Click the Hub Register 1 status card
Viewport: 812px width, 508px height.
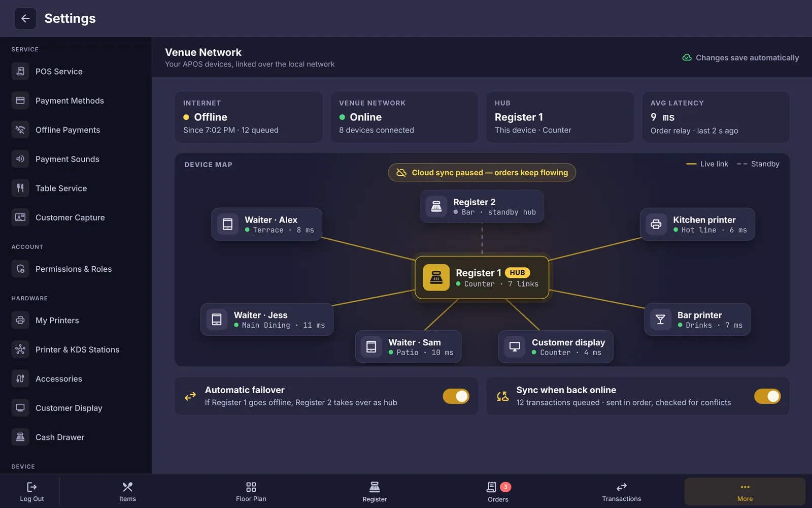(x=560, y=117)
